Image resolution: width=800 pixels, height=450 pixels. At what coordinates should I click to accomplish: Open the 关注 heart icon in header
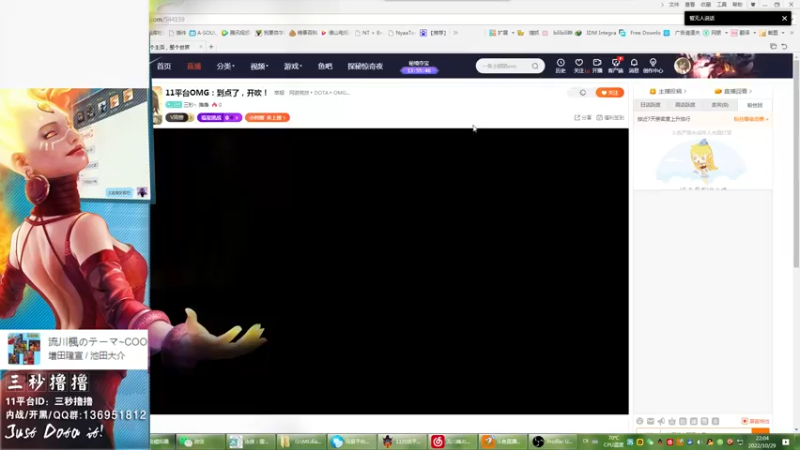point(579,65)
